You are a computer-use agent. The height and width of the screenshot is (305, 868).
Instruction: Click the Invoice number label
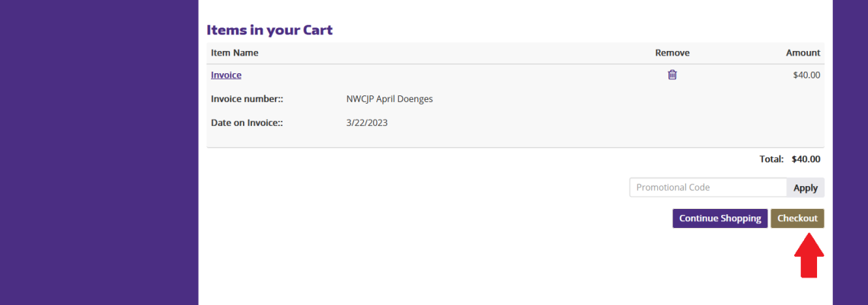coord(247,99)
